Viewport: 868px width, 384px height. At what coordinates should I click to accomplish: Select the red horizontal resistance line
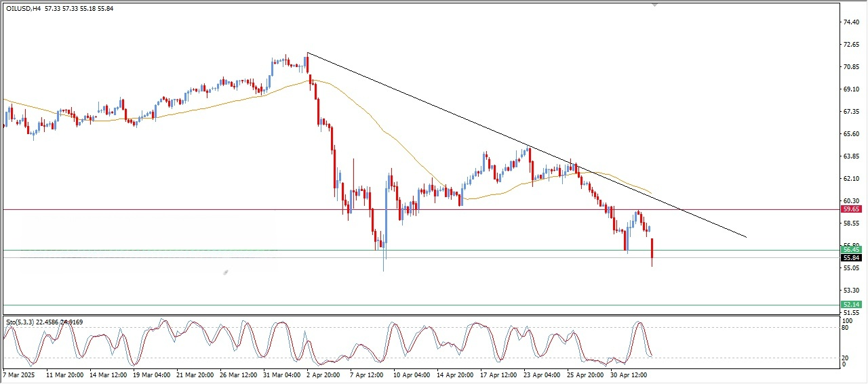point(203,210)
